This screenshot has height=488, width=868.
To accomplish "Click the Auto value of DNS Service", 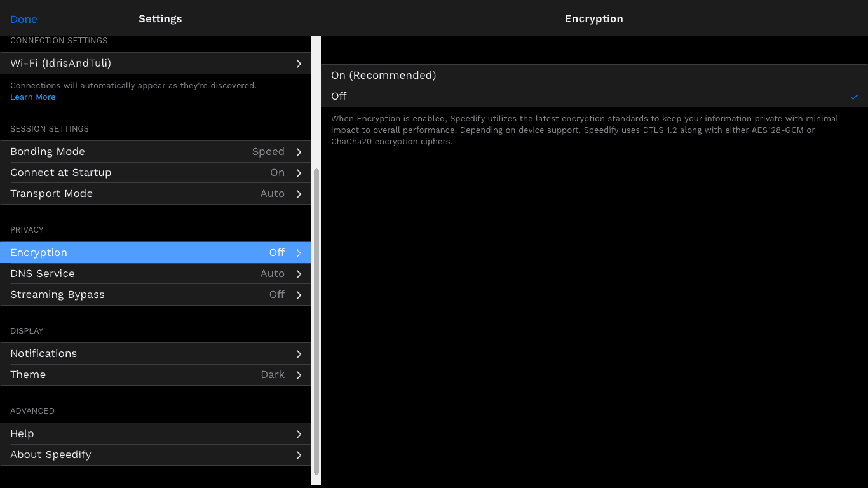I will [273, 274].
